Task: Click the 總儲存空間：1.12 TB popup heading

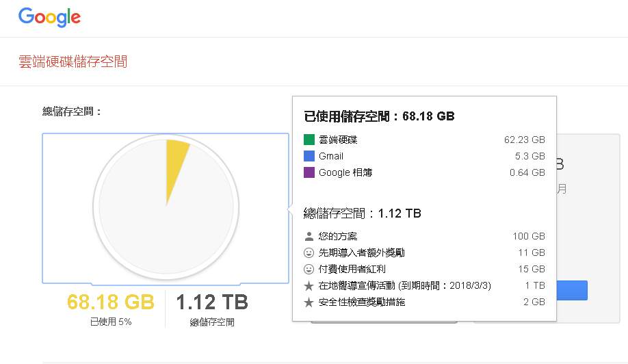Action: pos(363,213)
